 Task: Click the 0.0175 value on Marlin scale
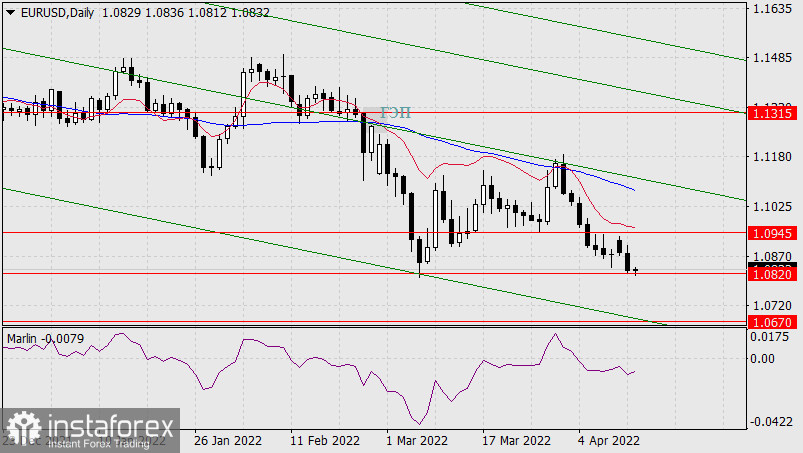[x=771, y=337]
